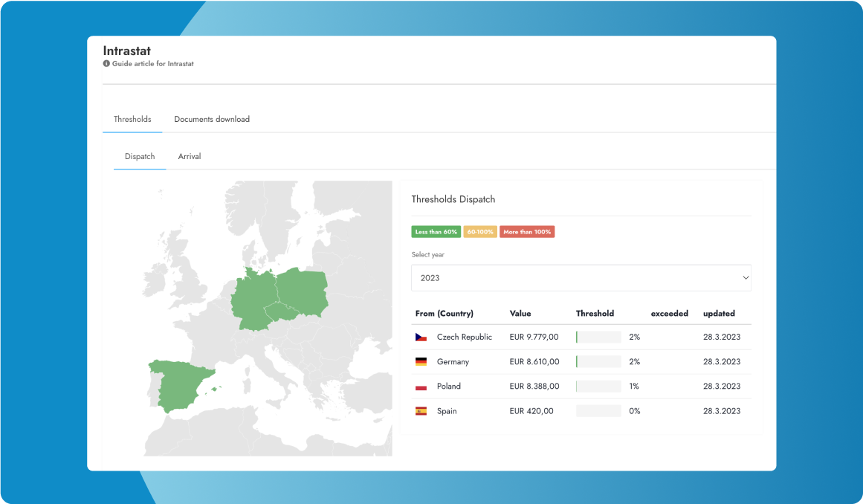Switch to the Documents download tab
The image size is (863, 504).
tap(212, 120)
